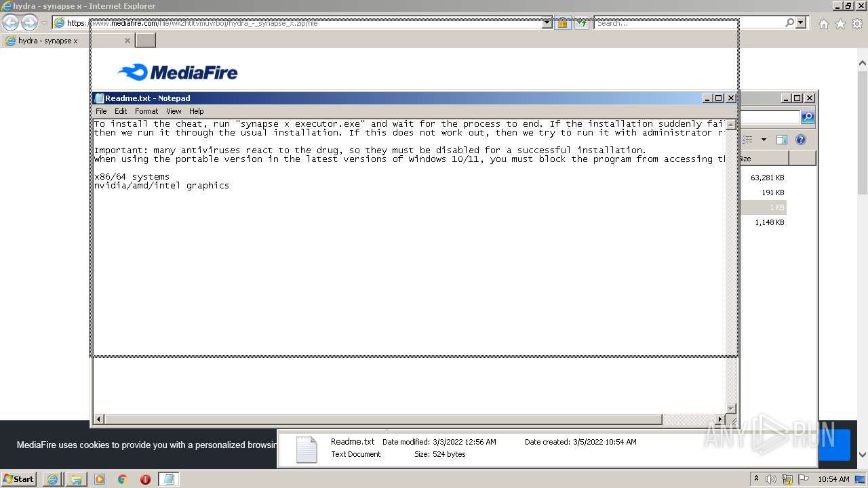The height and width of the screenshot is (488, 868).
Task: Expand the IE search provider dropdown
Action: pos(801,23)
